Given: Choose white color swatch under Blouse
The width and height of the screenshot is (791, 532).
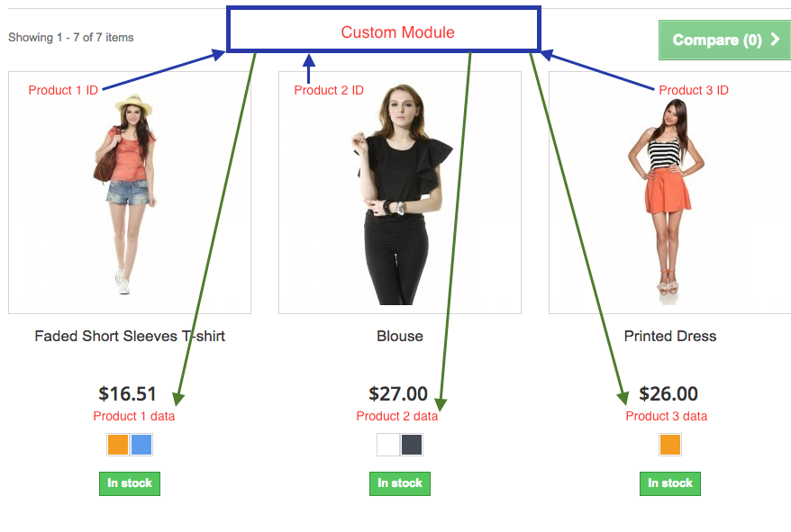Looking at the screenshot, I should [x=388, y=445].
